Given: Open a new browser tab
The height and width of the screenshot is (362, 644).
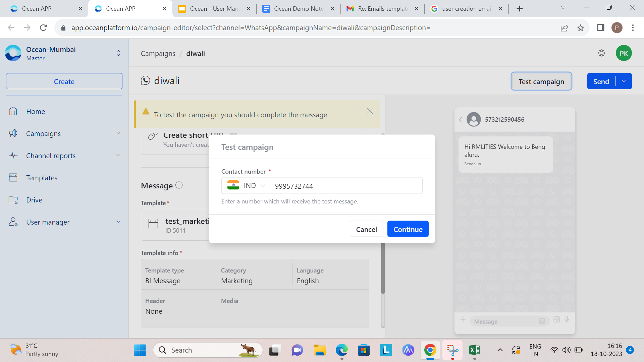Looking at the screenshot, I should (x=520, y=9).
